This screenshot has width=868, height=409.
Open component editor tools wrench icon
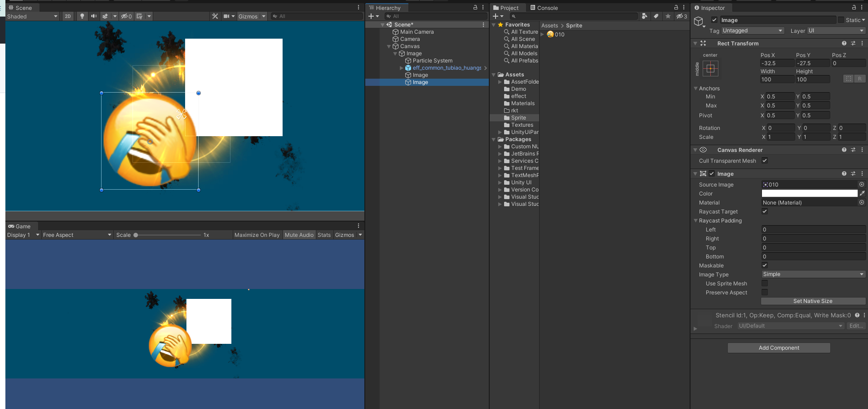coord(215,16)
